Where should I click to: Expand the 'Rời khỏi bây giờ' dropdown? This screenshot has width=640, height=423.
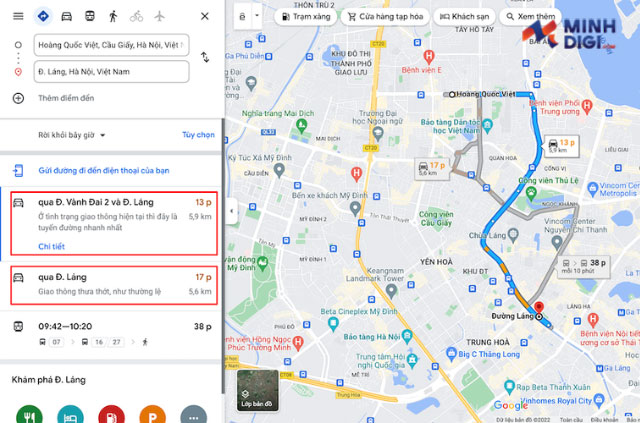[x=72, y=135]
